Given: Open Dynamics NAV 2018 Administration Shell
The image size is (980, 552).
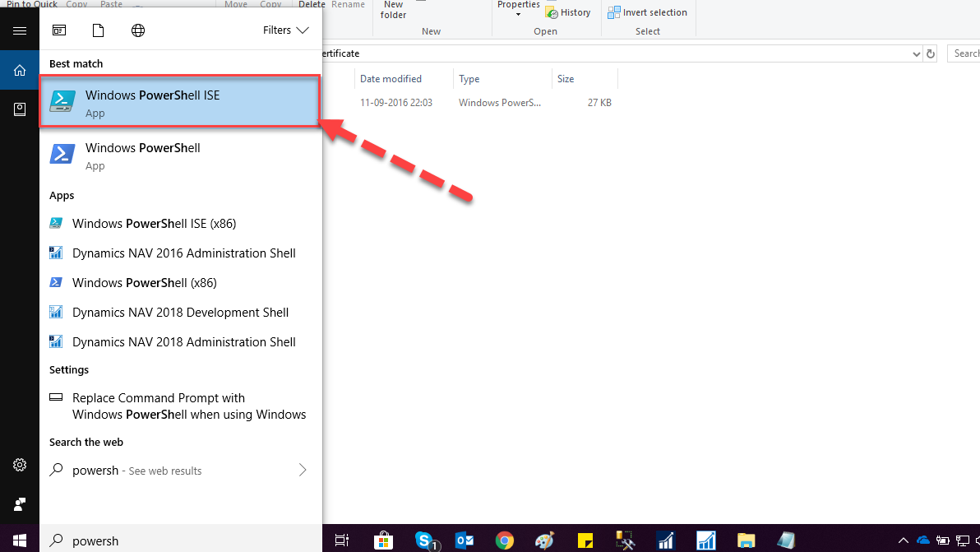Looking at the screenshot, I should [180, 342].
